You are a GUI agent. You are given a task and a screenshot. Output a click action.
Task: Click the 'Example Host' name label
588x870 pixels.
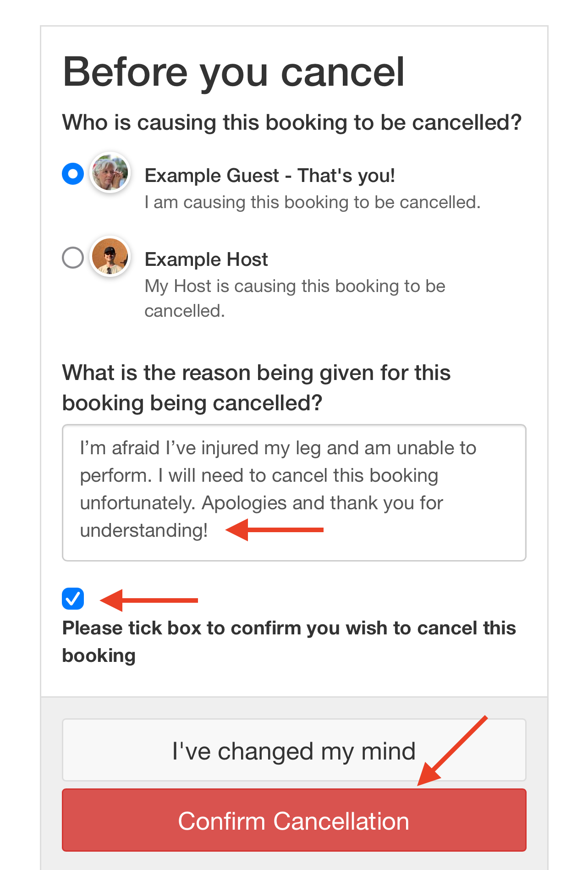point(206,259)
